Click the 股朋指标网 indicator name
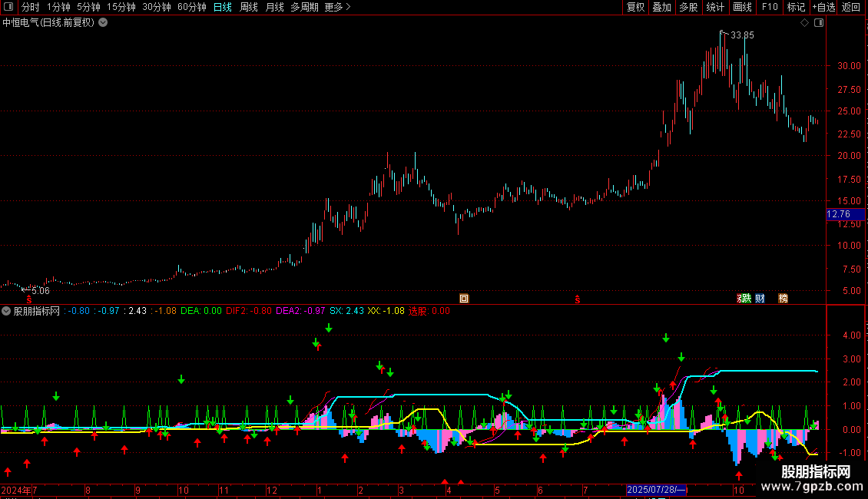The height and width of the screenshot is (499, 868). pyautogui.click(x=37, y=311)
